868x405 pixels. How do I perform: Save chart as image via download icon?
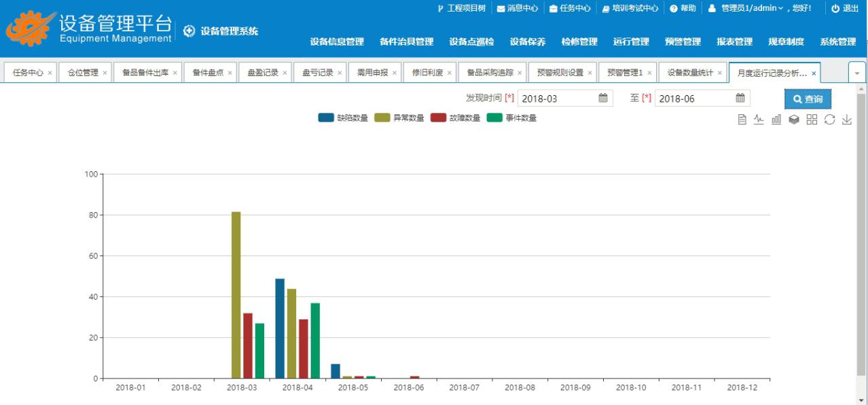(846, 120)
